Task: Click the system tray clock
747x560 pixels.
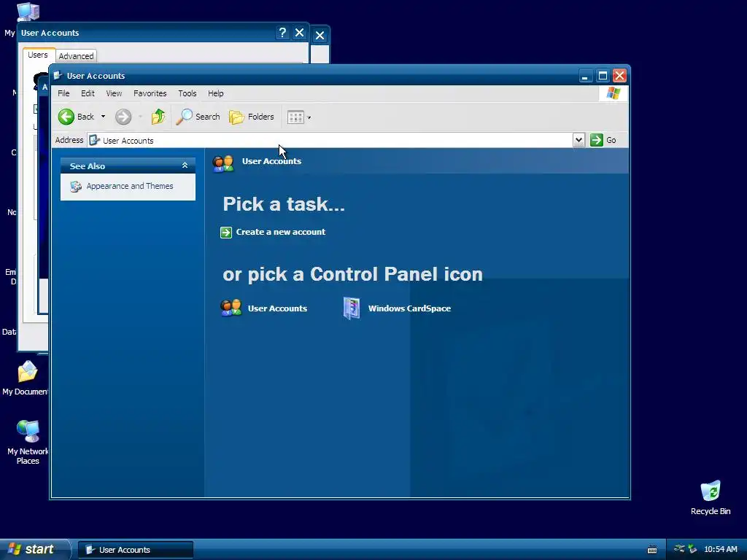Action: [x=720, y=550]
